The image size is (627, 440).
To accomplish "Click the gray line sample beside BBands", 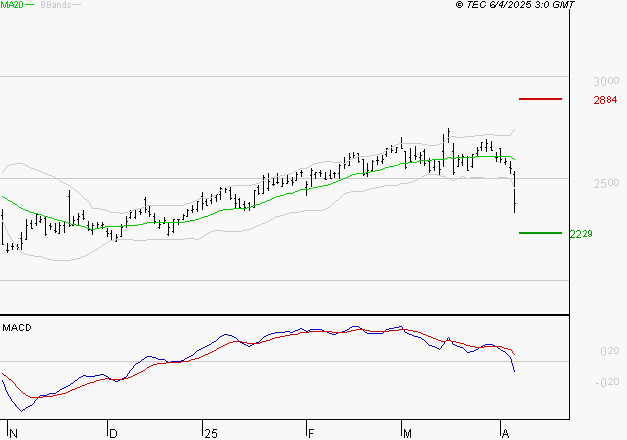I will (77, 5).
